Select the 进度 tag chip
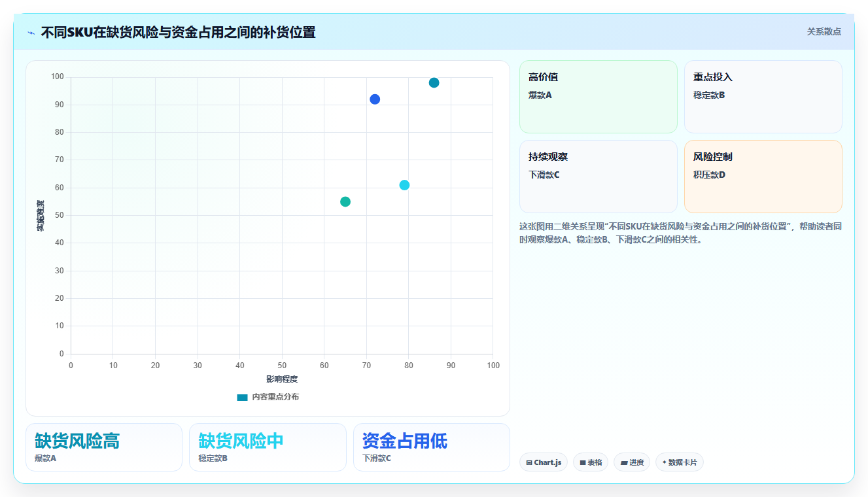Image resolution: width=868 pixels, height=497 pixels. tap(632, 462)
